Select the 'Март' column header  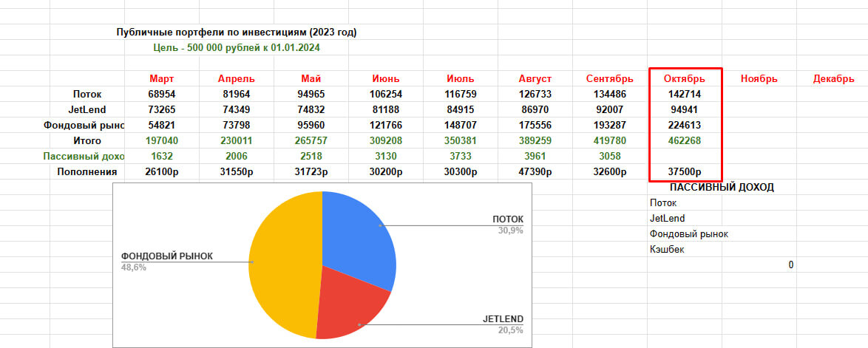tap(162, 78)
